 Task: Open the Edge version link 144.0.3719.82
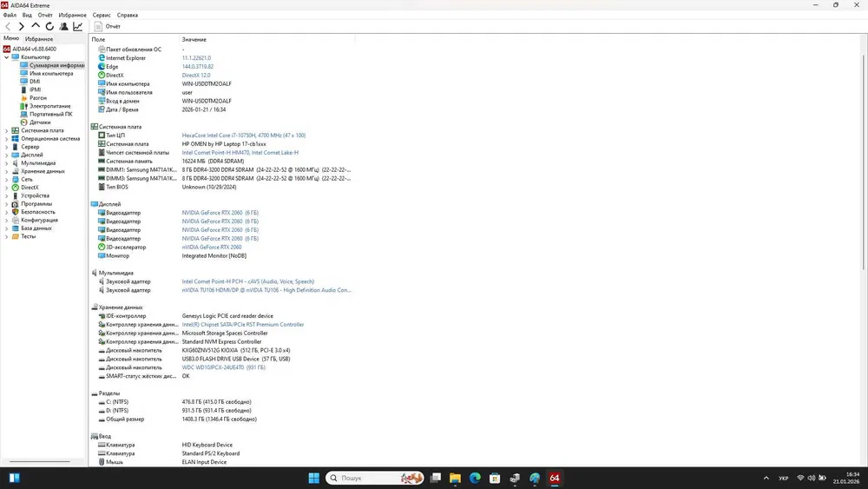click(198, 67)
